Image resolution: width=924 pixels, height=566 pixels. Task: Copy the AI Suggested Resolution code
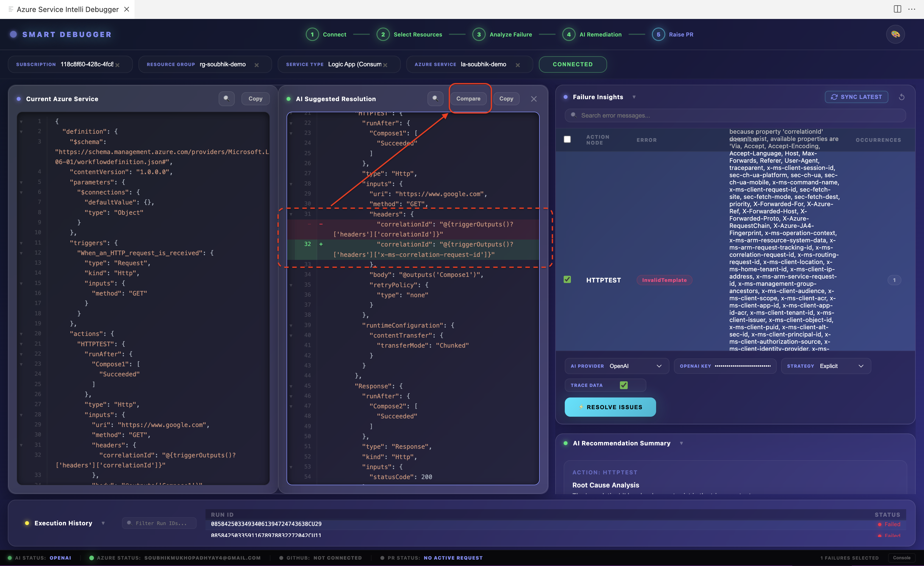coord(506,99)
